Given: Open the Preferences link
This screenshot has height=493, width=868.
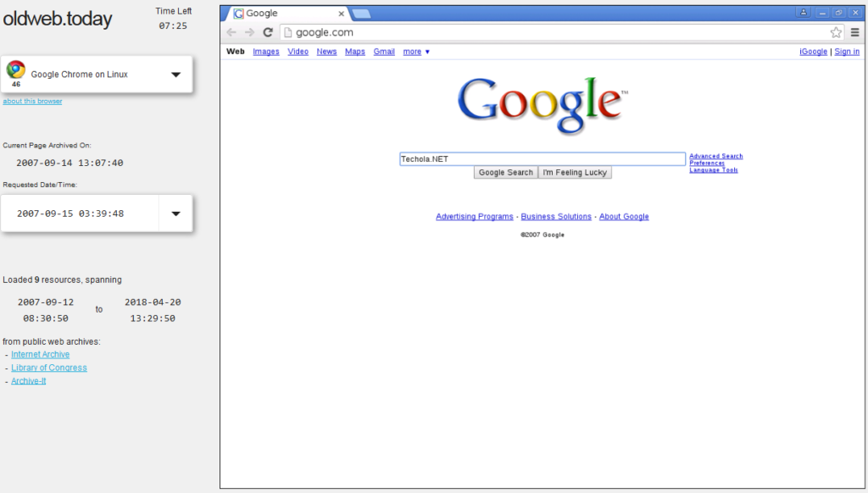Looking at the screenshot, I should [x=707, y=163].
